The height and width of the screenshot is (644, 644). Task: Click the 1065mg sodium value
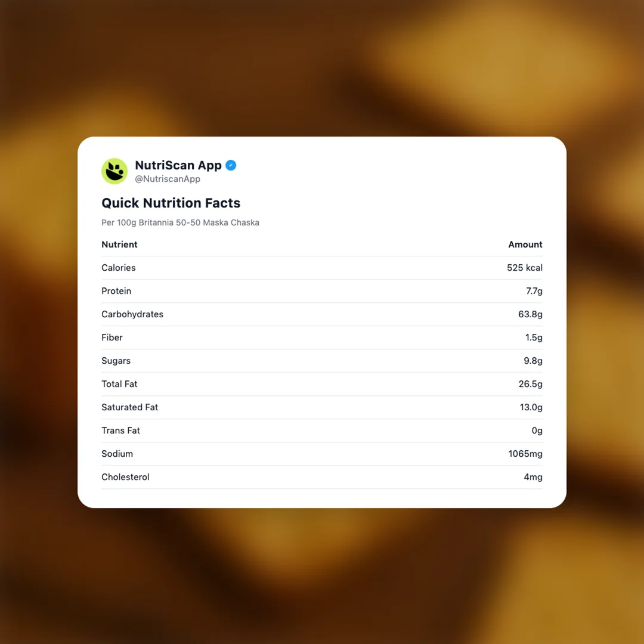525,454
